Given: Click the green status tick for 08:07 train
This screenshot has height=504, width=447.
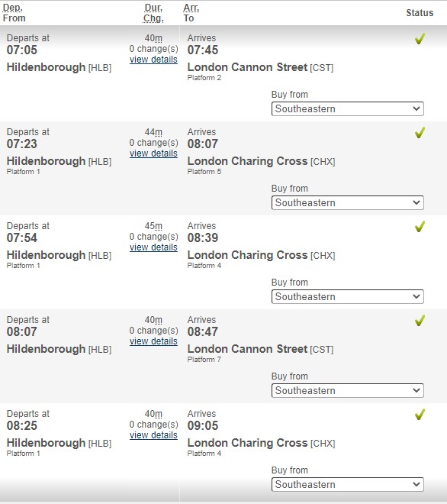Looking at the screenshot, I should click(x=420, y=320).
